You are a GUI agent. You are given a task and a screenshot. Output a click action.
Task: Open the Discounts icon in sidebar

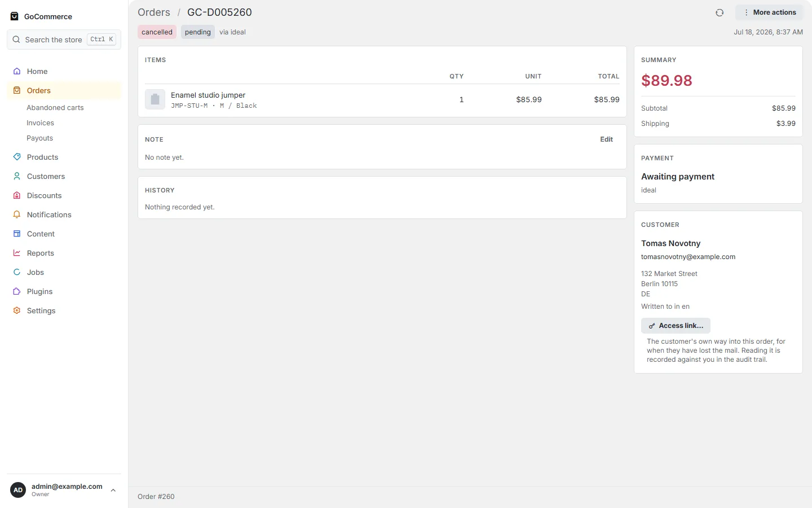point(17,195)
